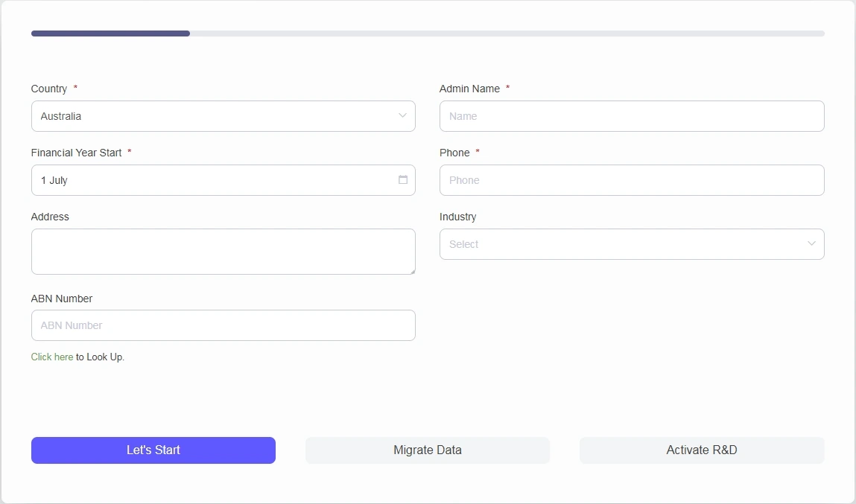The height and width of the screenshot is (504, 856).
Task: Click the chevron arrow in Country field
Action: click(402, 116)
